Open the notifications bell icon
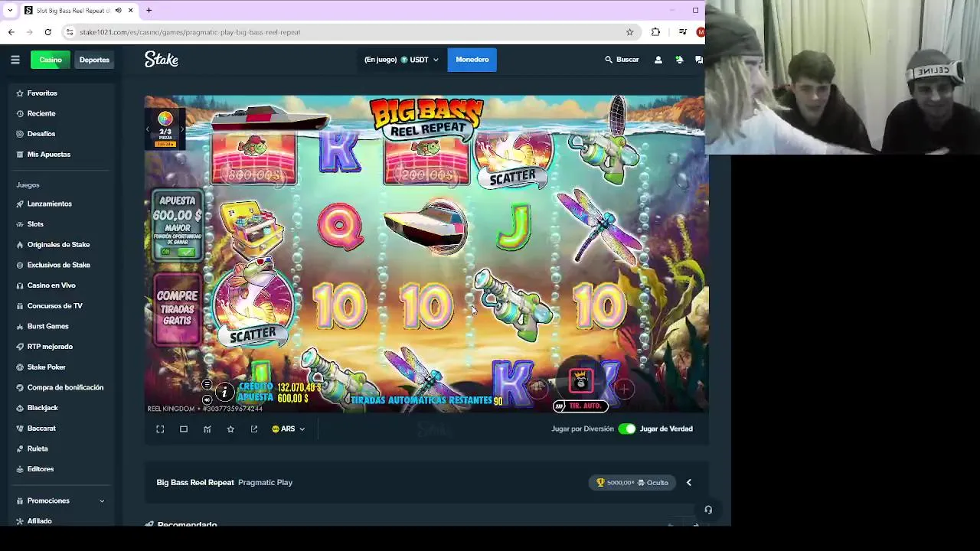This screenshot has width=980, height=551. pos(678,60)
